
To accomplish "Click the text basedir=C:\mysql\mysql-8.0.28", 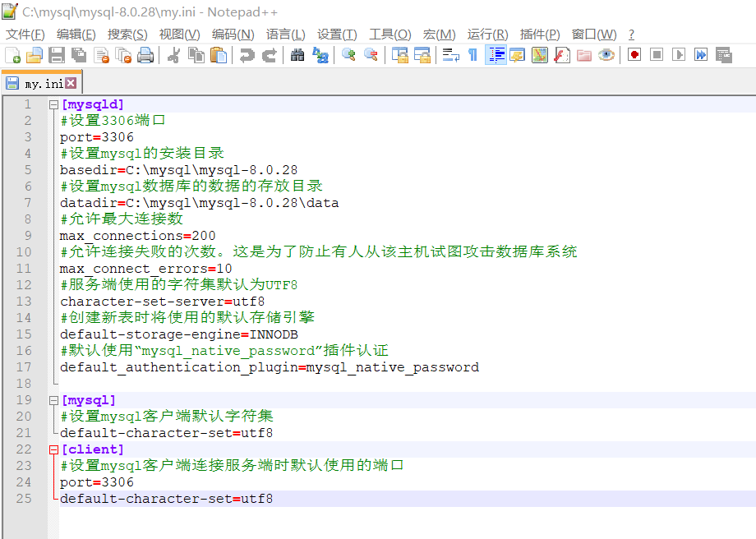I will tap(178, 170).
